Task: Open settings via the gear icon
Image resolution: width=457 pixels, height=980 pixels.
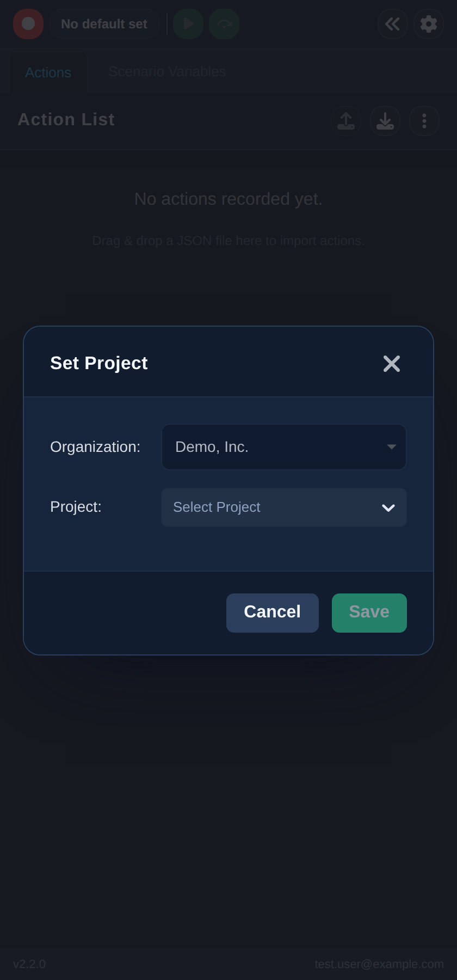Action: pyautogui.click(x=429, y=24)
